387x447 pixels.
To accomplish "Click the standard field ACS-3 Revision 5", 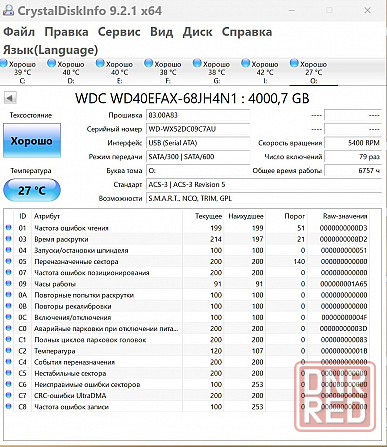I will tap(264, 184).
